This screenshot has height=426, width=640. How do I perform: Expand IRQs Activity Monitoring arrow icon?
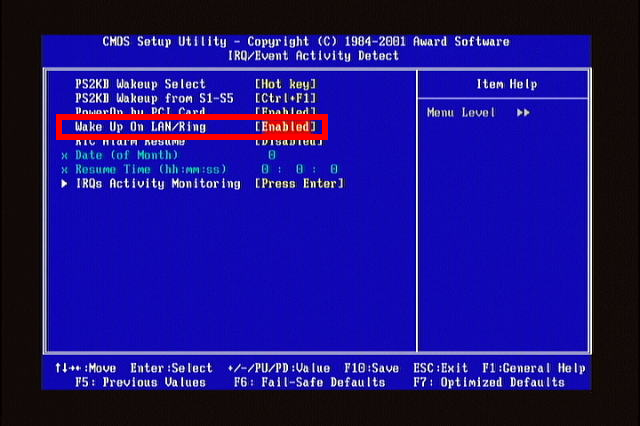tap(64, 184)
